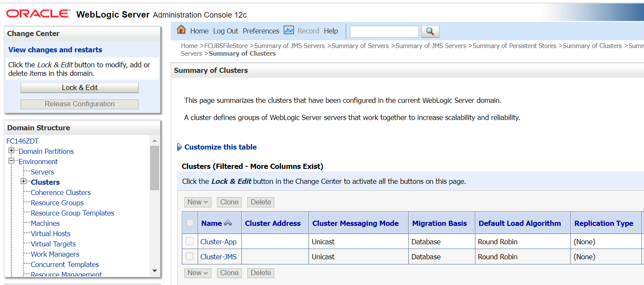This screenshot has height=285, width=644.
Task: Click the magnifying glass search button
Action: coord(430,31)
